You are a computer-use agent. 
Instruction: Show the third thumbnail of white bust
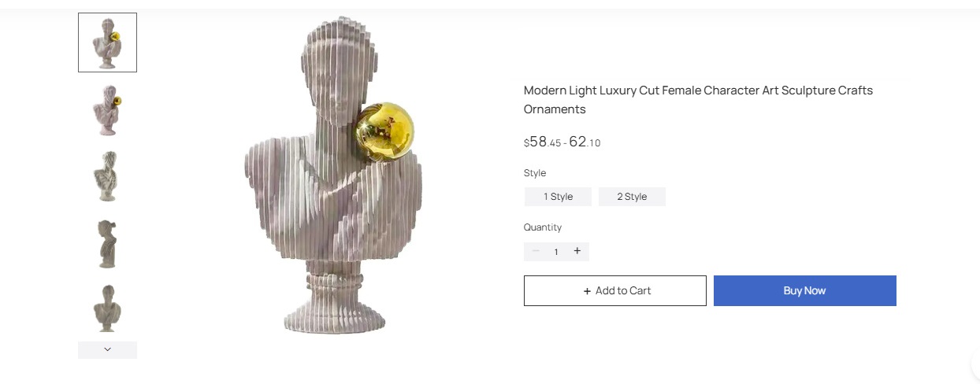point(107,176)
